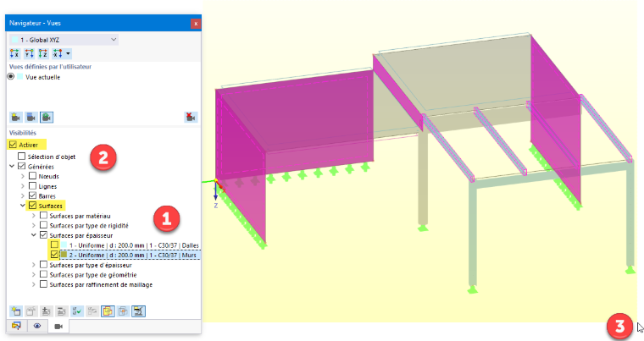Uncheck the Barres checkbox

[32, 195]
